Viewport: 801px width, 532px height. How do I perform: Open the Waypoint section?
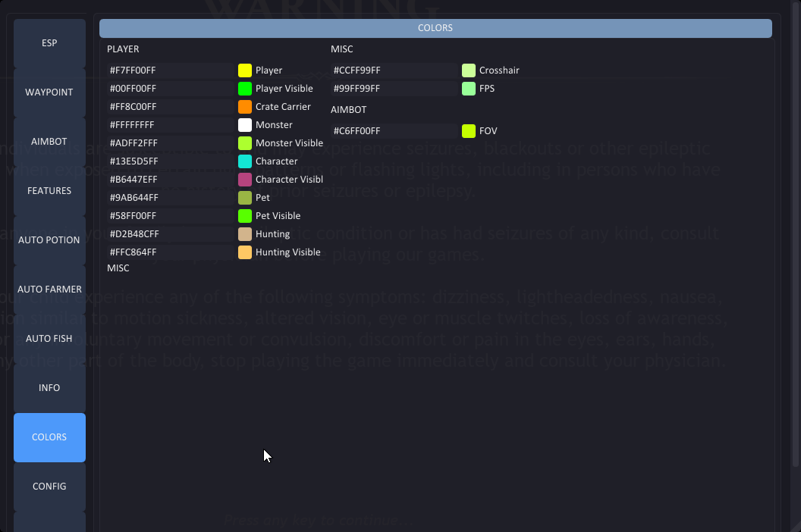tap(49, 92)
